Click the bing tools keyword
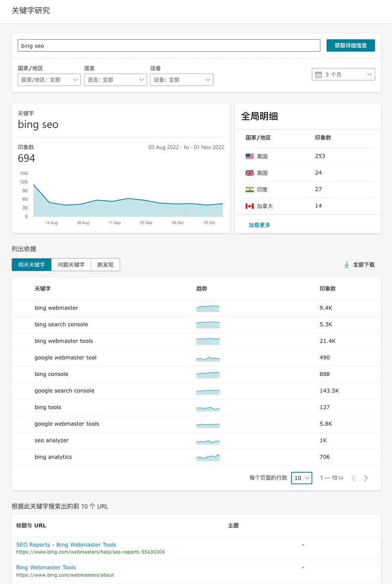 click(48, 407)
